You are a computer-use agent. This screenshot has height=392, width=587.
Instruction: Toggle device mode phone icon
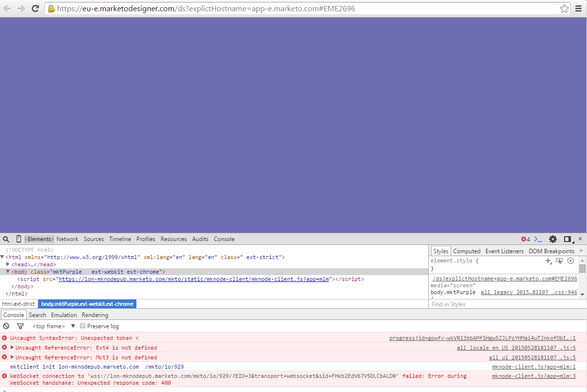point(19,239)
